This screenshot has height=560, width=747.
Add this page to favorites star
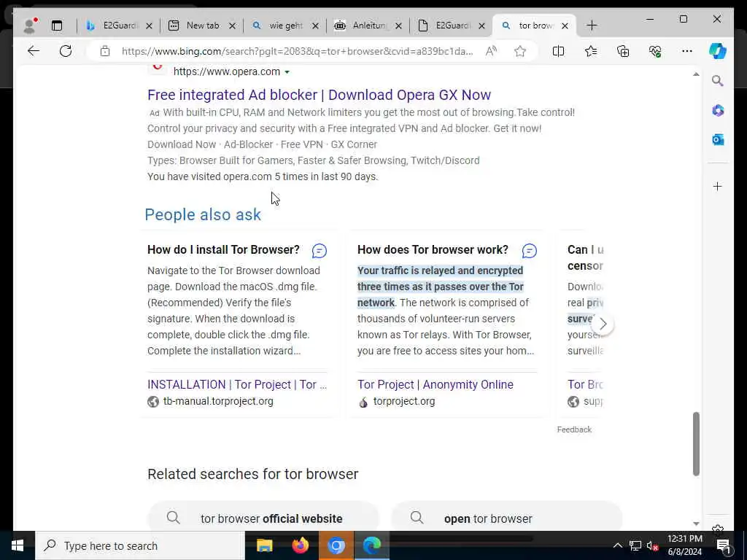tap(520, 51)
